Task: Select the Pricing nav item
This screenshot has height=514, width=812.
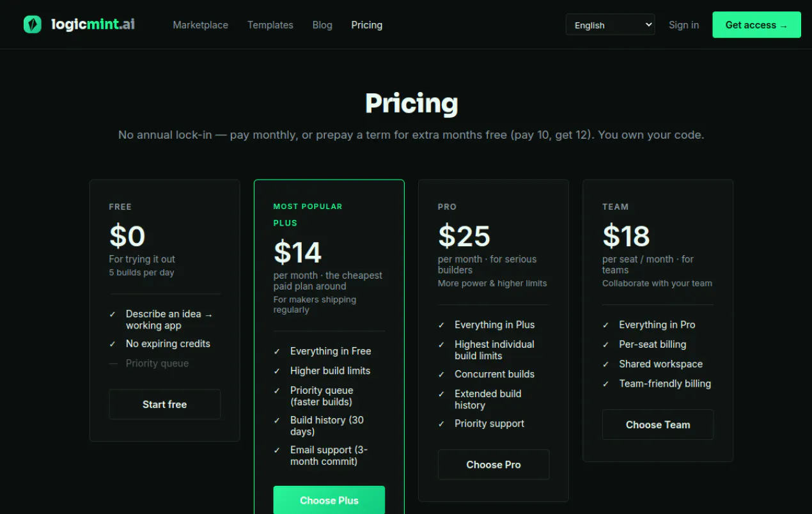Action: click(x=367, y=25)
